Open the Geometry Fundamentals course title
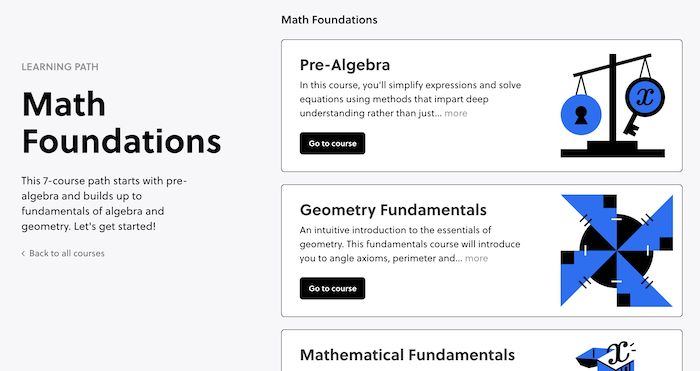This screenshot has width=700, height=371. (393, 210)
